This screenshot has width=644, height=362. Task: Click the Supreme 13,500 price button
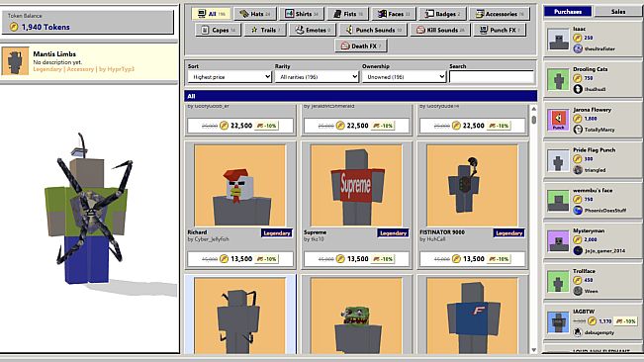click(x=356, y=259)
